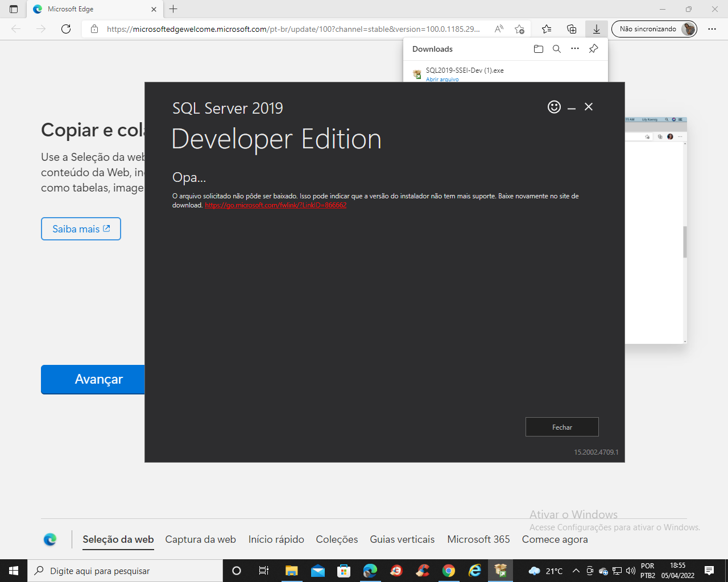Click the Edge page scrollbar thumb
Image resolution: width=728 pixels, height=582 pixels.
pyautogui.click(x=685, y=242)
